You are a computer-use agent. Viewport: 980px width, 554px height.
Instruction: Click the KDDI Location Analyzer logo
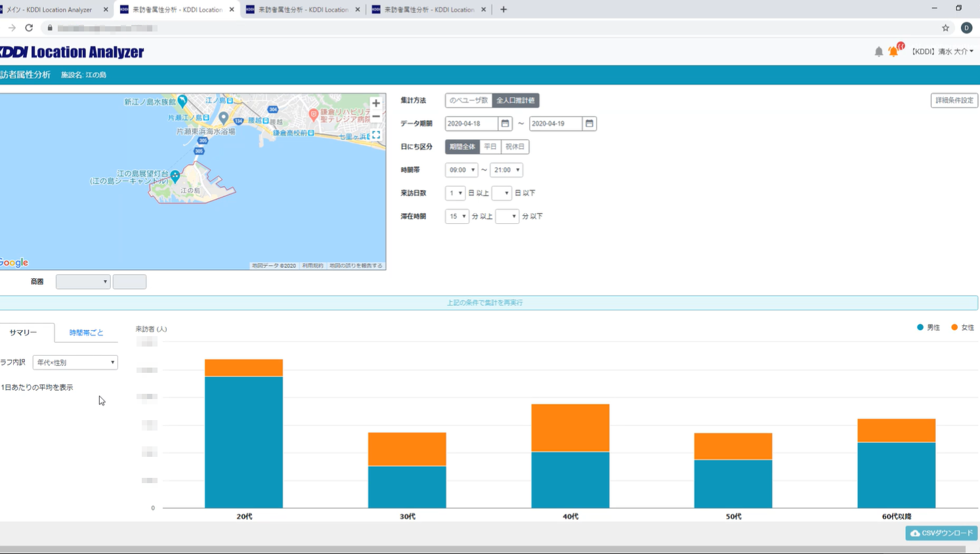(72, 52)
